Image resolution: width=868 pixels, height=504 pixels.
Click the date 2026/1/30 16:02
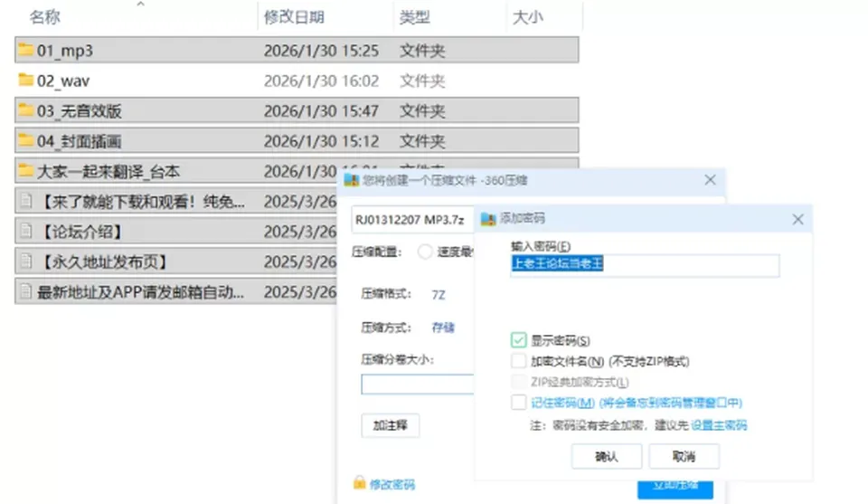tap(321, 81)
